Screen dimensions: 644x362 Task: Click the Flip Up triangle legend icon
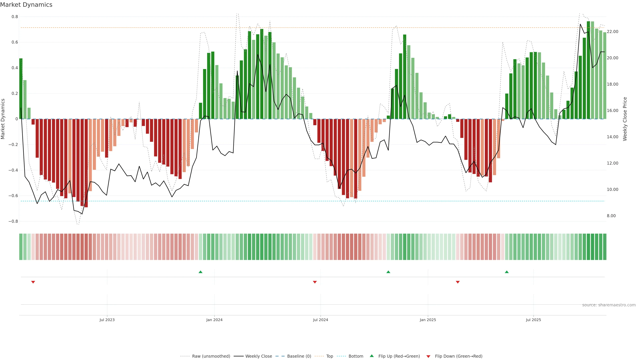point(371,356)
